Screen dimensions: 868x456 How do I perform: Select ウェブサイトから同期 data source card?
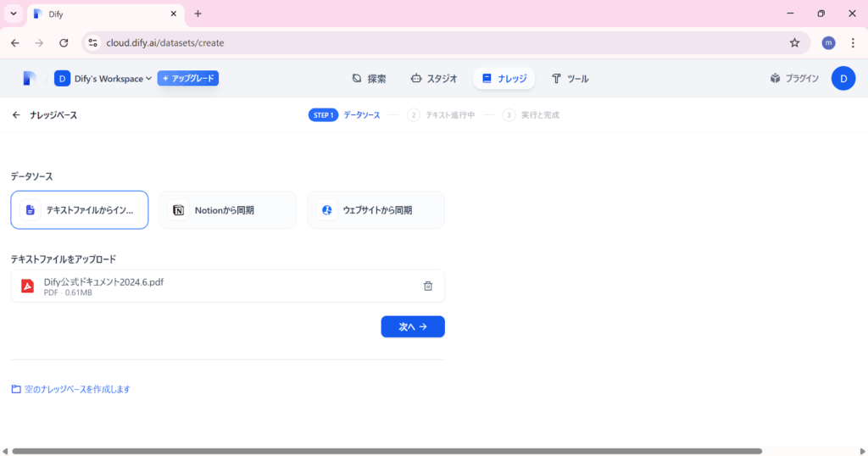tap(376, 210)
